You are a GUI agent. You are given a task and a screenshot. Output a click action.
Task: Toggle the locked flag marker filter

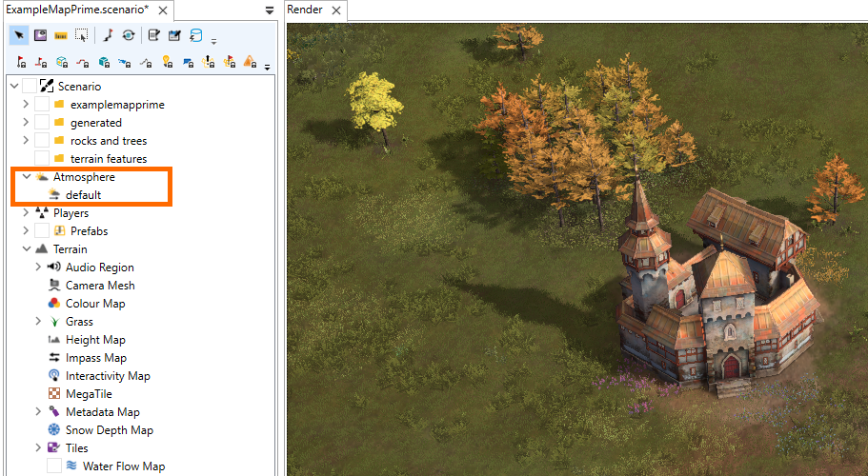21,62
